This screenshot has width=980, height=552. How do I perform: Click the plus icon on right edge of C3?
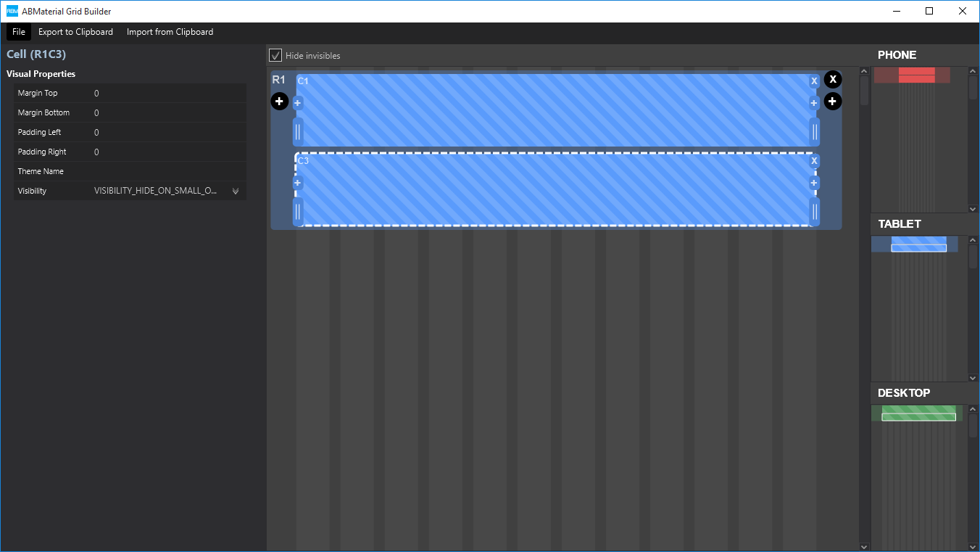[x=813, y=183]
